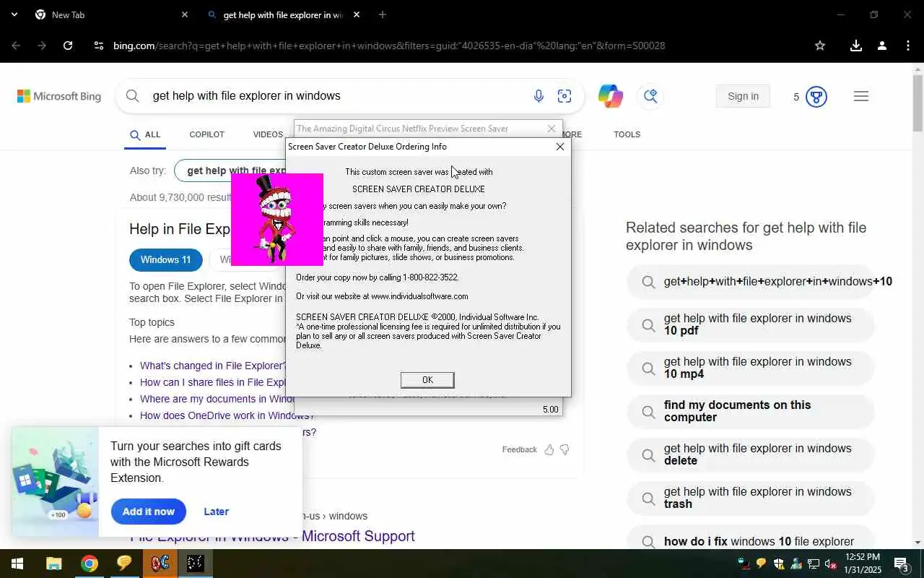Image resolution: width=924 pixels, height=578 pixels.
Task: Close the get help with file explorer tab
Action: coord(356,14)
